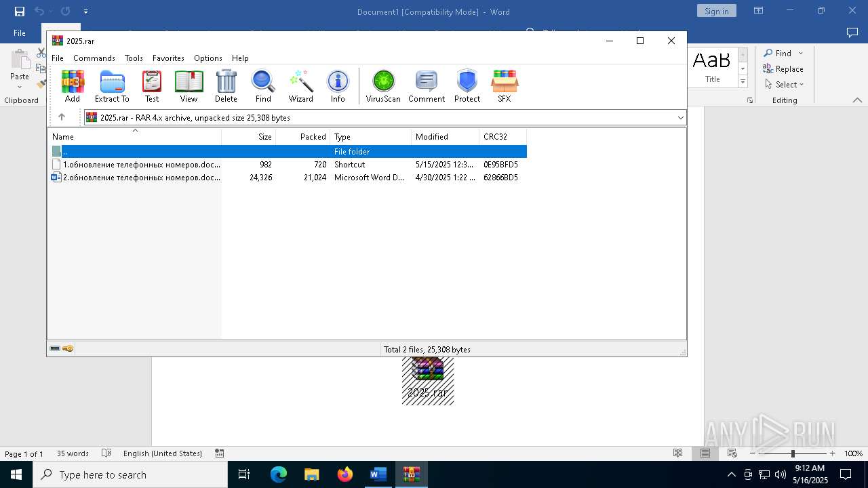Click the Windows taskbar search box
The image size is (868, 488).
pos(130,474)
